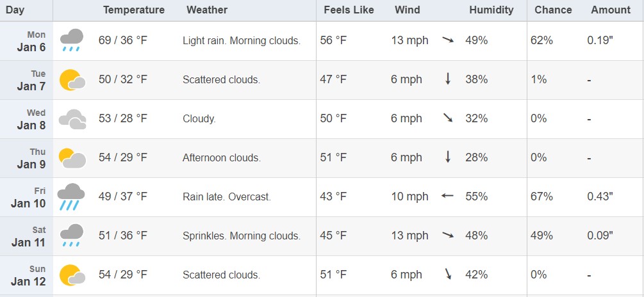Click the Sat Jan 11 day cell
The width and height of the screenshot is (644, 297).
point(26,236)
